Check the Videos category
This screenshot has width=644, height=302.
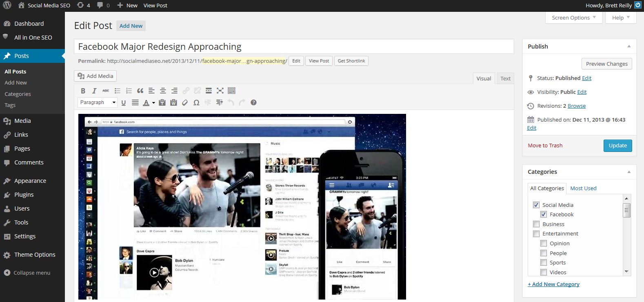pyautogui.click(x=544, y=272)
